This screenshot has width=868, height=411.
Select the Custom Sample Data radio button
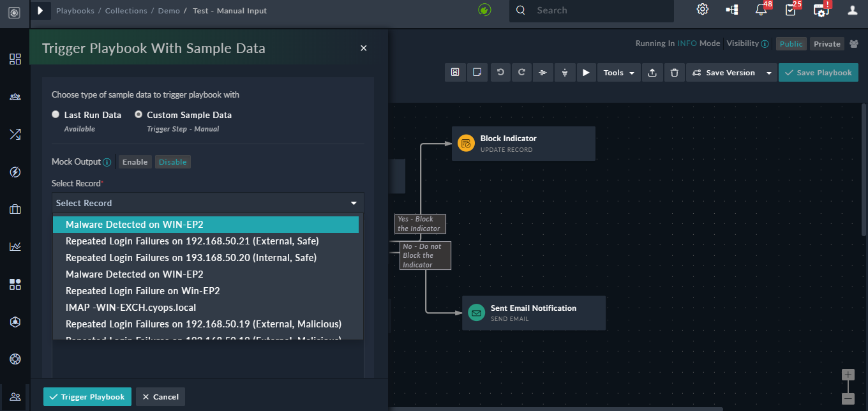[x=138, y=114]
